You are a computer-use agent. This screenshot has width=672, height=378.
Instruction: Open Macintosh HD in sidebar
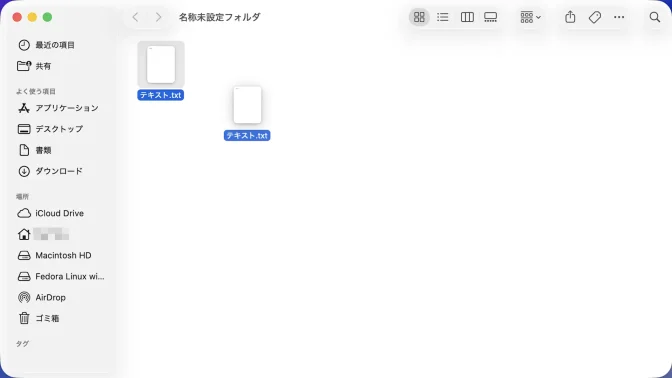[x=54, y=255]
